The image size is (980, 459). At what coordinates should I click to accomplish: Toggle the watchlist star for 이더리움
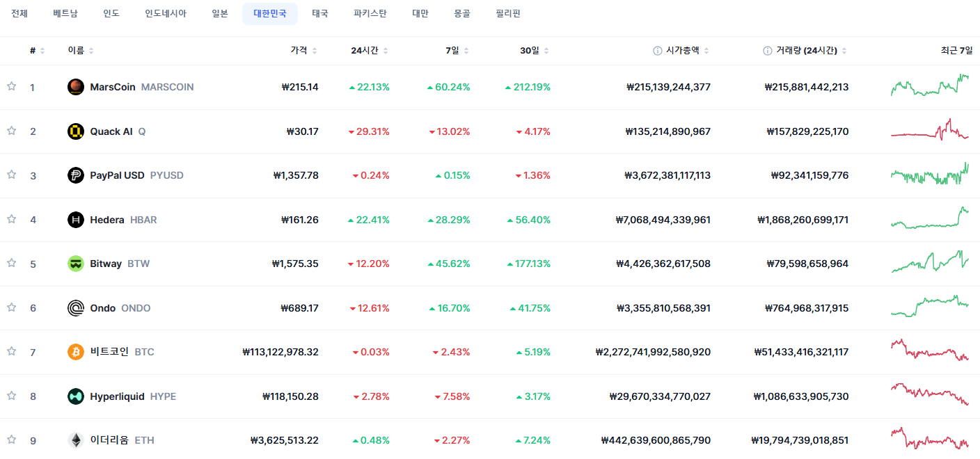(x=11, y=440)
